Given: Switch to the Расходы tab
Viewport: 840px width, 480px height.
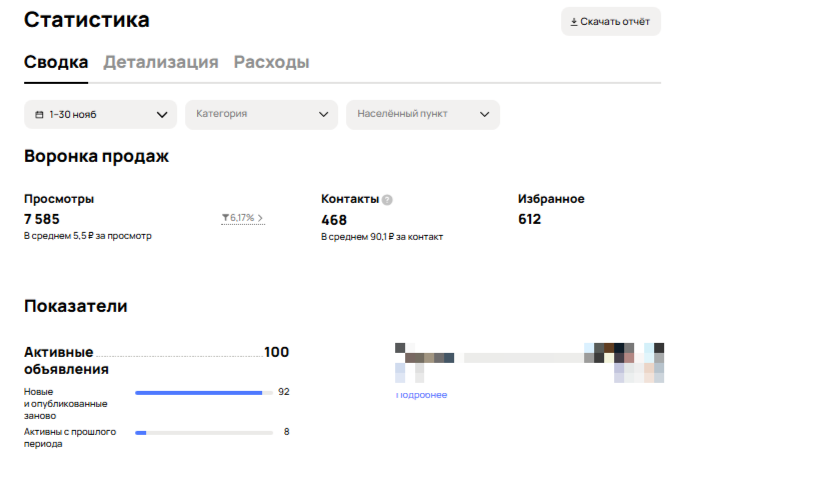Looking at the screenshot, I should [271, 62].
